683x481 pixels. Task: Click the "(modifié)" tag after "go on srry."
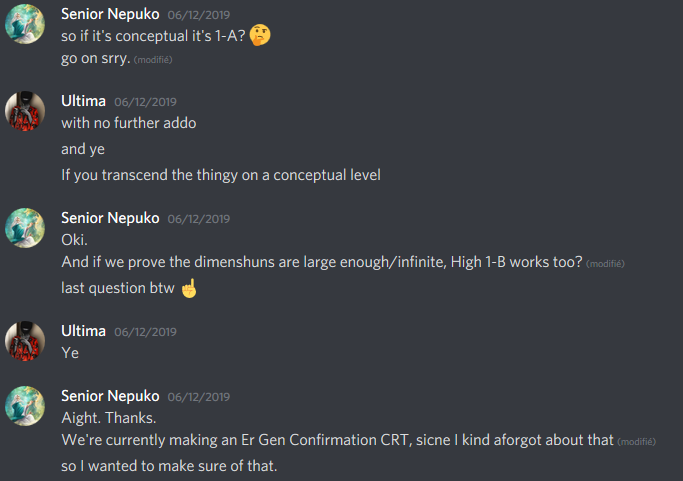pyautogui.click(x=153, y=60)
